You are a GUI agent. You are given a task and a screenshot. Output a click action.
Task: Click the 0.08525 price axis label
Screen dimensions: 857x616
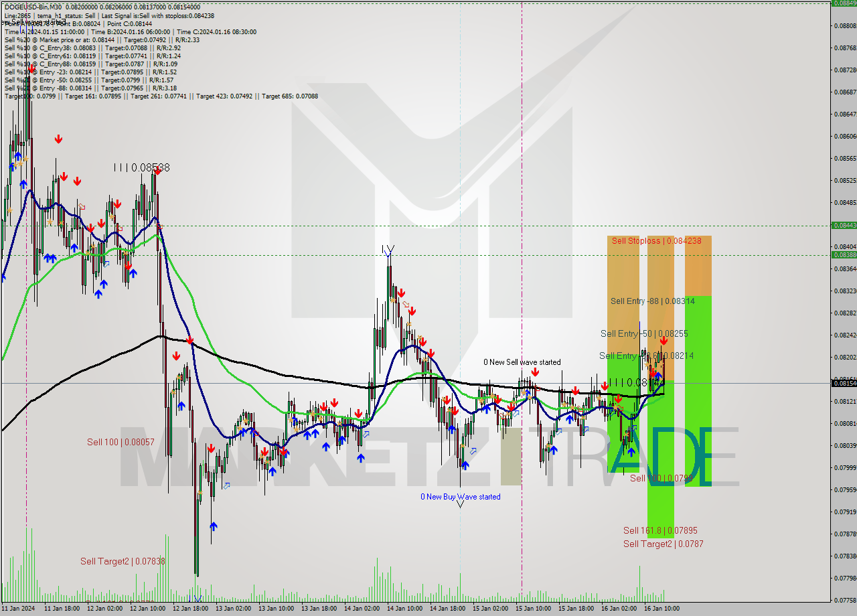pyautogui.click(x=845, y=180)
